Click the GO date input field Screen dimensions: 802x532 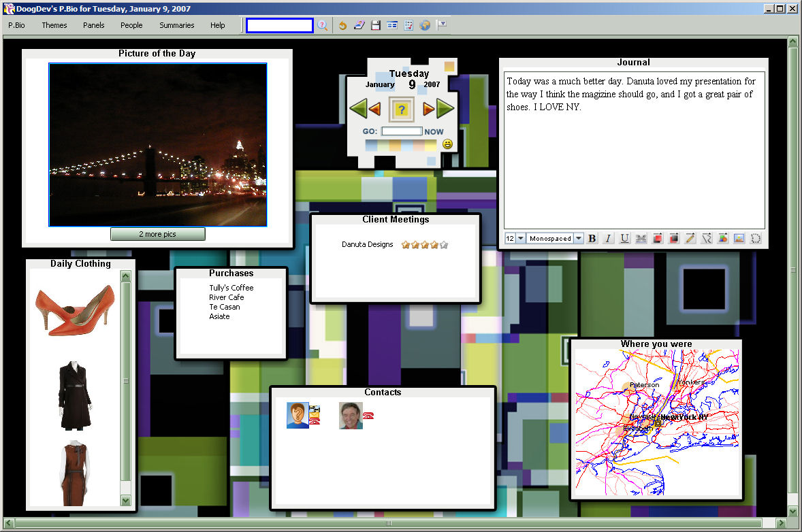click(402, 131)
